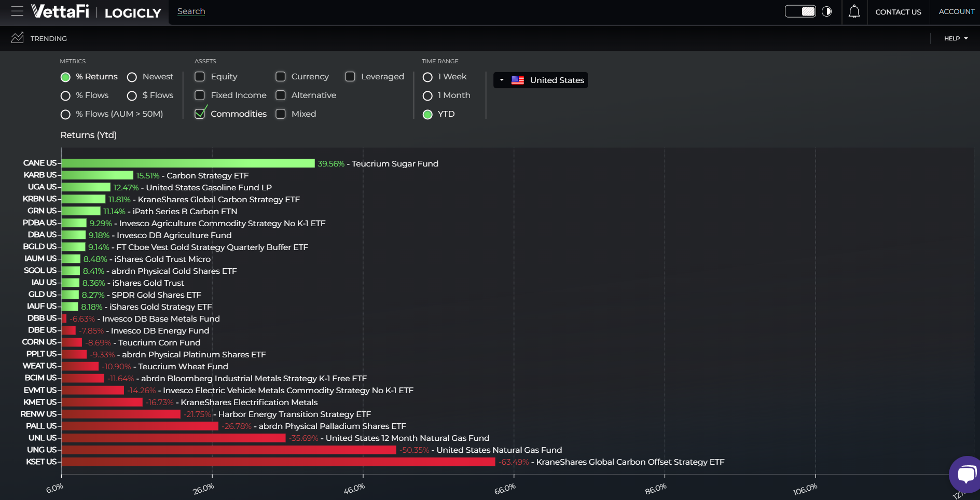The height and width of the screenshot is (500, 980).
Task: Click the BCIM US ticker label
Action: [x=40, y=378]
